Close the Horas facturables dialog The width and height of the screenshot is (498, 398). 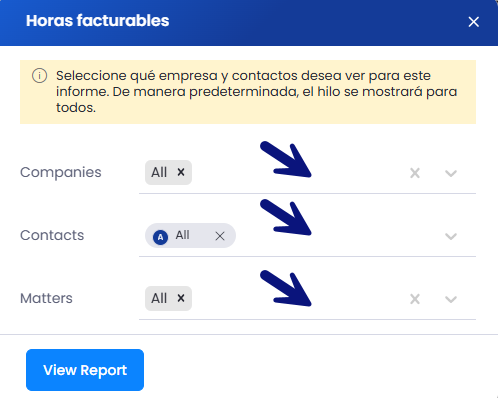(x=473, y=22)
